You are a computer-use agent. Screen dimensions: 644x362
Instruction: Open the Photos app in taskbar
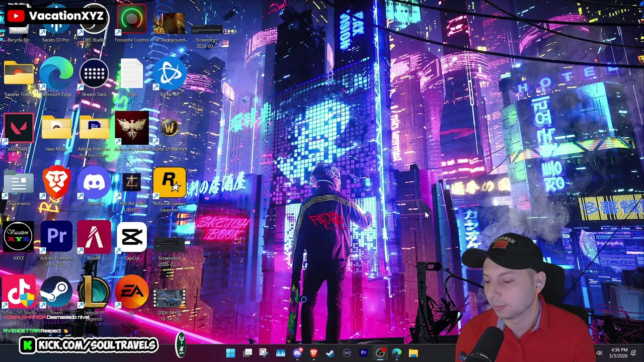(x=281, y=353)
